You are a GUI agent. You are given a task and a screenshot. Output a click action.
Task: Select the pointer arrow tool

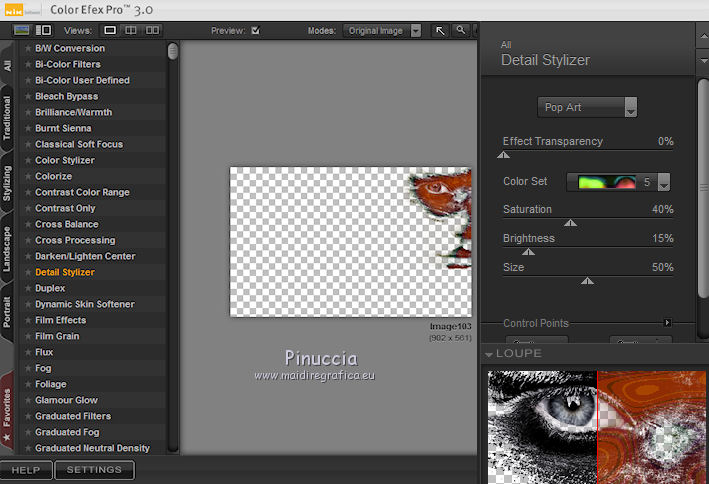440,30
